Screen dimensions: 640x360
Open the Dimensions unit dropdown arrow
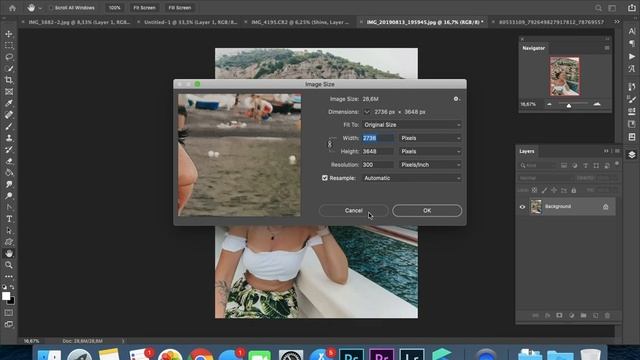pyautogui.click(x=367, y=112)
